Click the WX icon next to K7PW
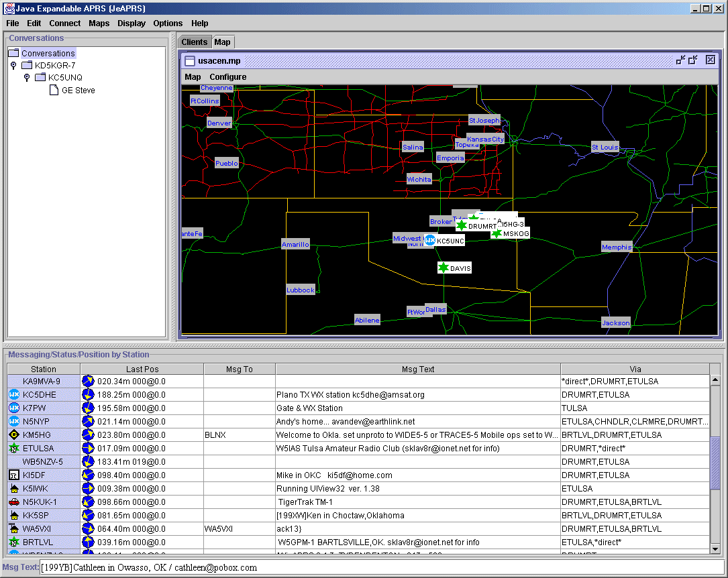This screenshot has height=578, width=728. coord(14,408)
